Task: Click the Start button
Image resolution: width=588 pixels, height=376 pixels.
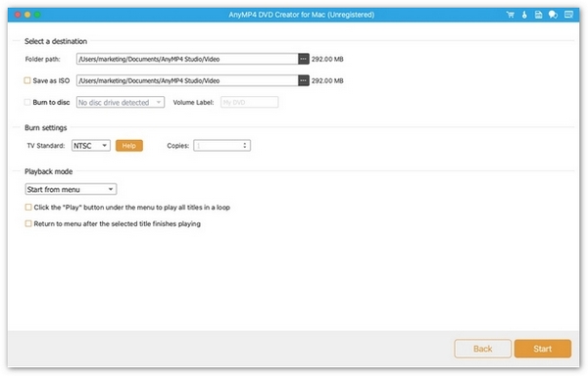Action: click(543, 349)
